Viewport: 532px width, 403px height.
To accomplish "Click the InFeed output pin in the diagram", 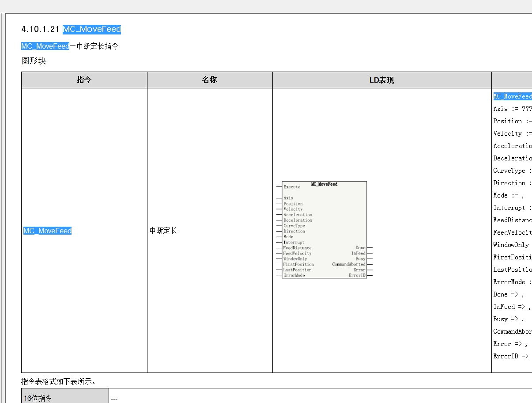I will coord(358,253).
